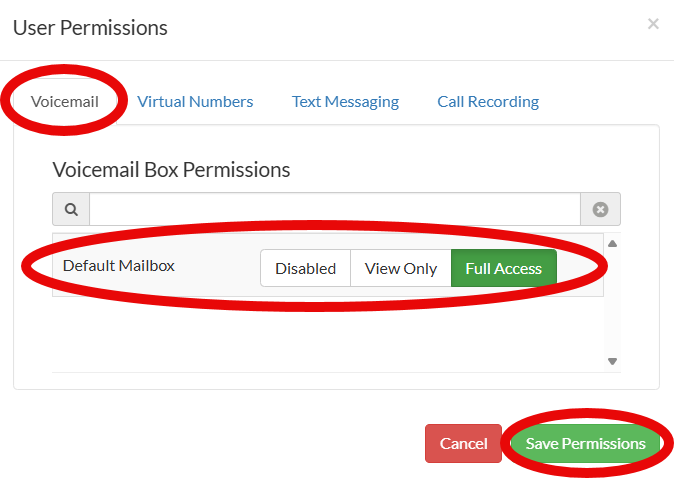
Task: Select the Default Mailbox row label
Action: 118,266
